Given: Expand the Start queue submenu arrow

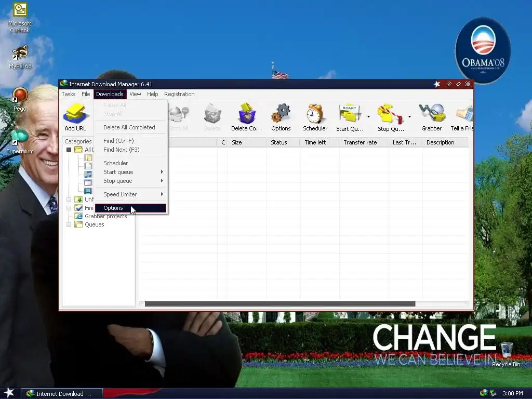Looking at the screenshot, I should [162, 172].
